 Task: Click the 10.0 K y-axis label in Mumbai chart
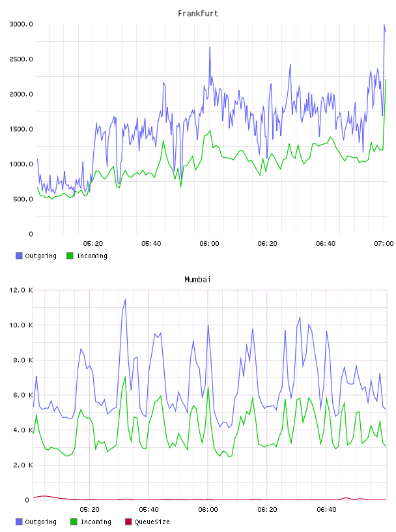pyautogui.click(x=21, y=325)
